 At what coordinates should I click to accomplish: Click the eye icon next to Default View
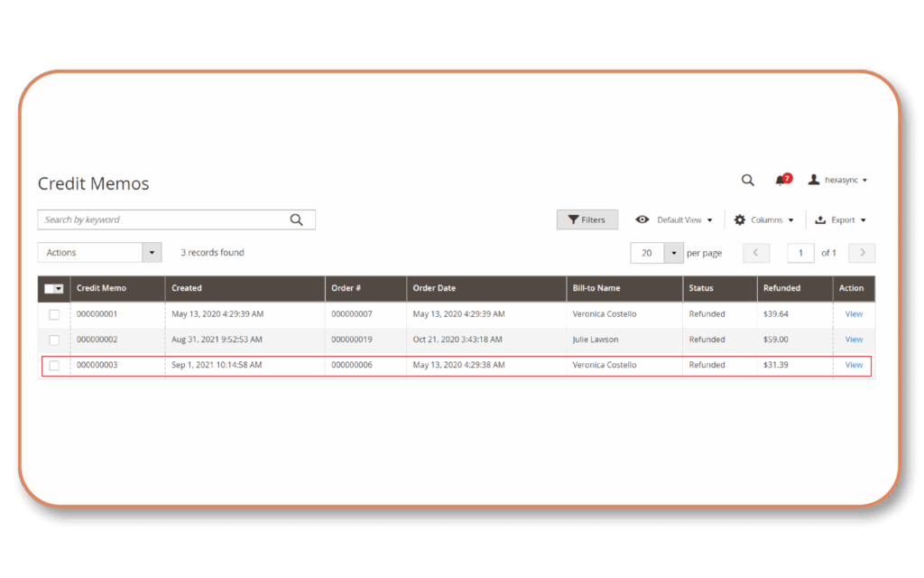coord(642,219)
